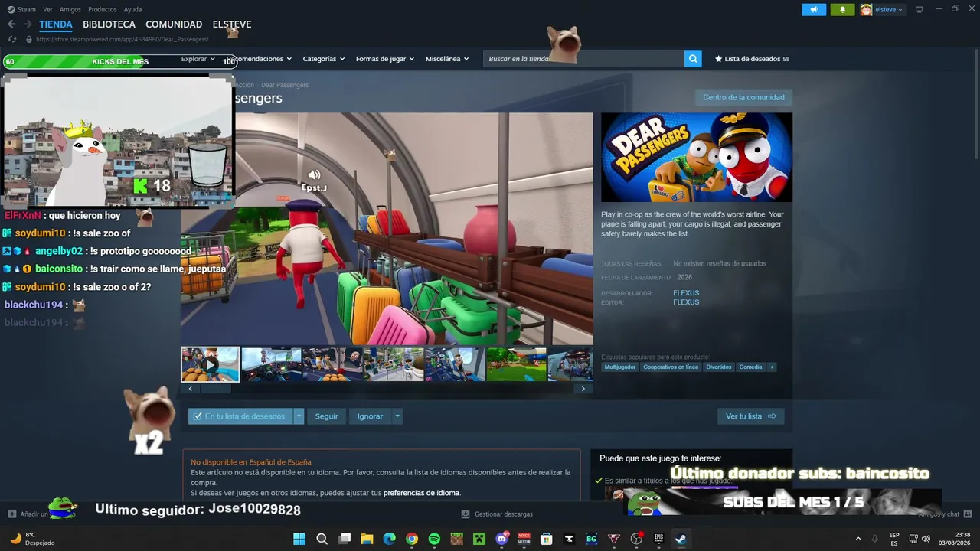Open Steam Big Picture mode icon
Viewport: 980px width, 551px height.
click(920, 9)
